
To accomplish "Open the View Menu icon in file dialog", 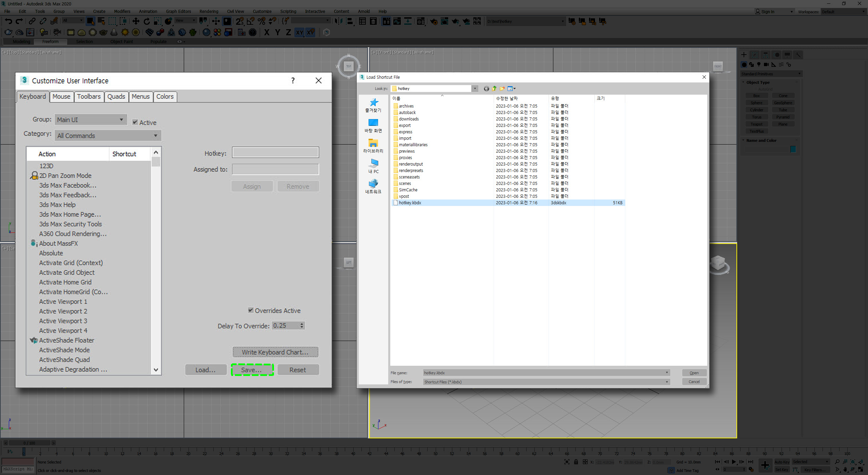I will coord(511,89).
